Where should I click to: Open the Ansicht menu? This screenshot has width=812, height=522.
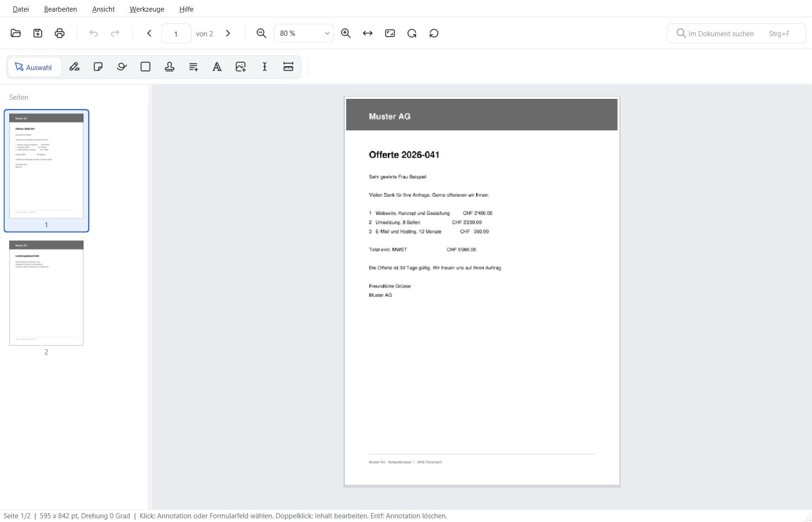tap(103, 9)
